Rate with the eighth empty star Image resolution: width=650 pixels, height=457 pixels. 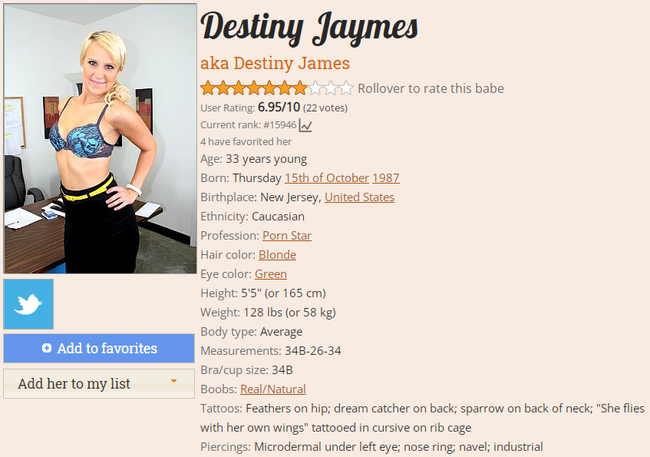point(315,88)
